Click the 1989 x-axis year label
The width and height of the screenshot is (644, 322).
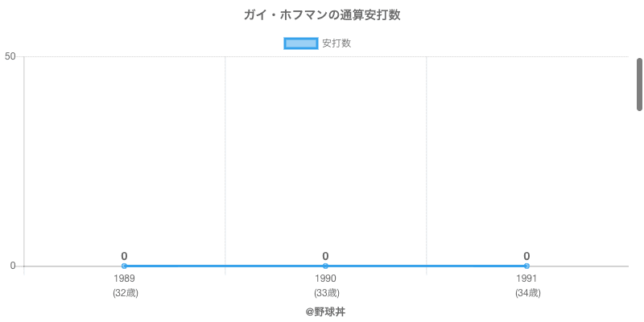[x=124, y=279]
